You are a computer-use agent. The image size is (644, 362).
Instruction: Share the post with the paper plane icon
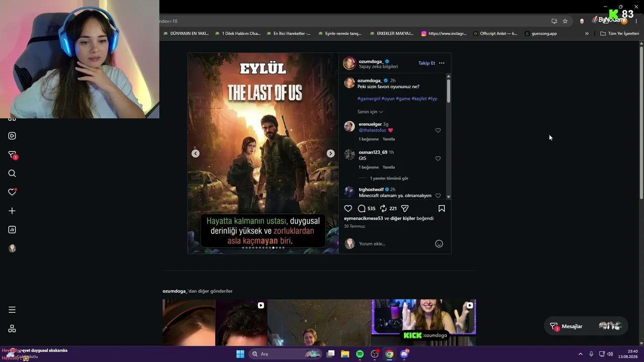click(x=405, y=208)
